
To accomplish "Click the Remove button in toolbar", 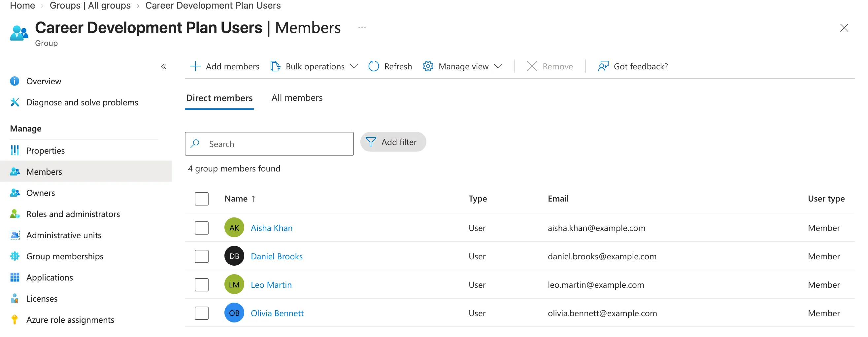I will (x=550, y=66).
